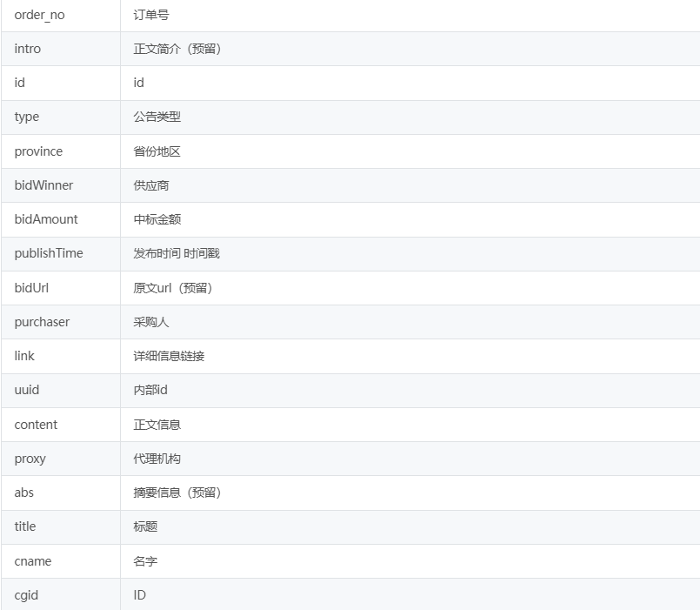Viewport: 700px width, 610px height.
Task: Click the cgid field name
Action: [x=26, y=595]
